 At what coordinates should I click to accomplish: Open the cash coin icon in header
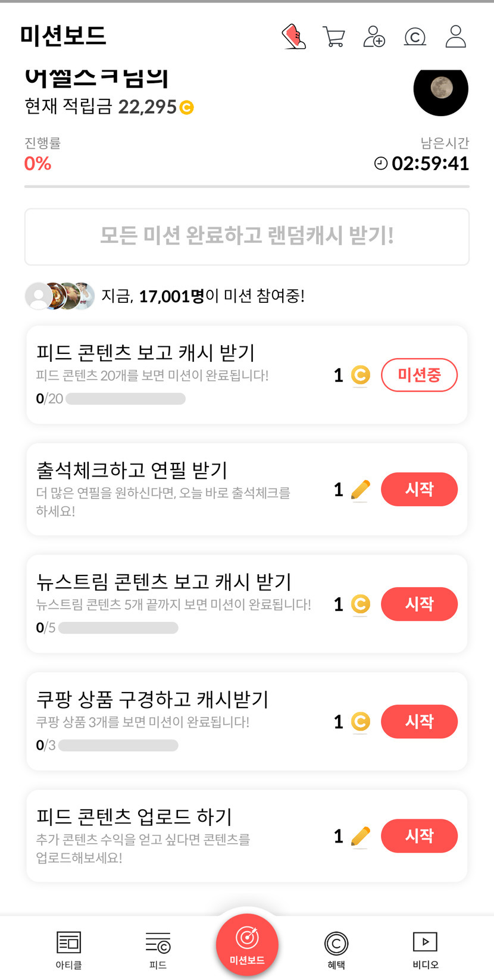[415, 37]
